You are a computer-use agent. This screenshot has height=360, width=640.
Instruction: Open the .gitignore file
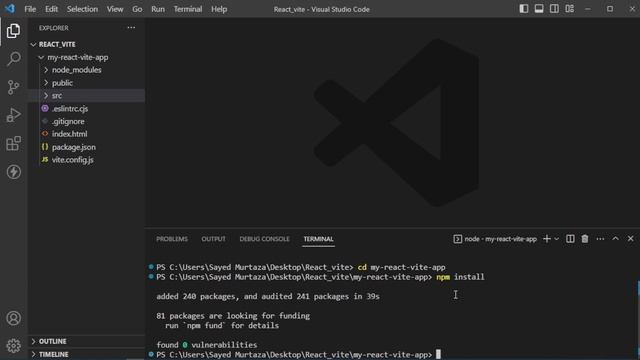(x=87, y=121)
